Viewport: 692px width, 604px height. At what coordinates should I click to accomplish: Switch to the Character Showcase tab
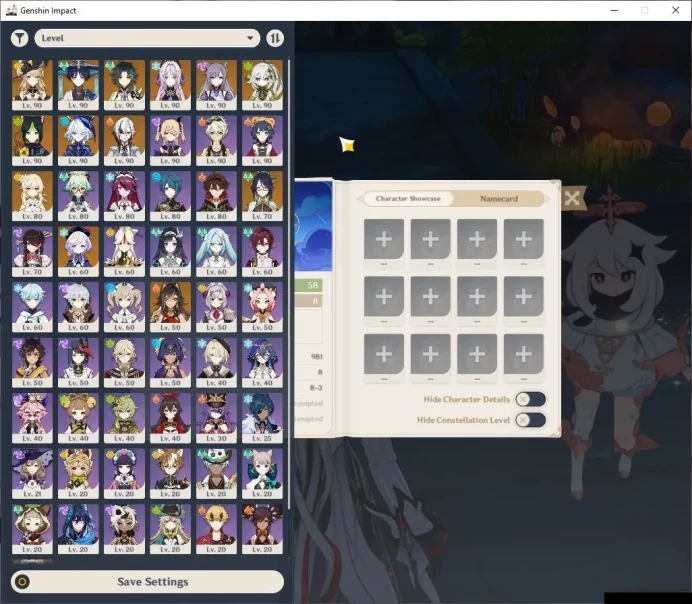coord(408,199)
